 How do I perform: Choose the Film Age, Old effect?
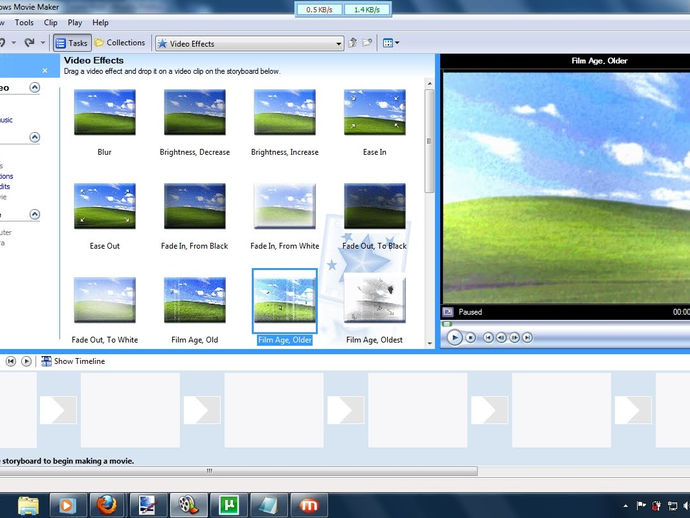195,300
